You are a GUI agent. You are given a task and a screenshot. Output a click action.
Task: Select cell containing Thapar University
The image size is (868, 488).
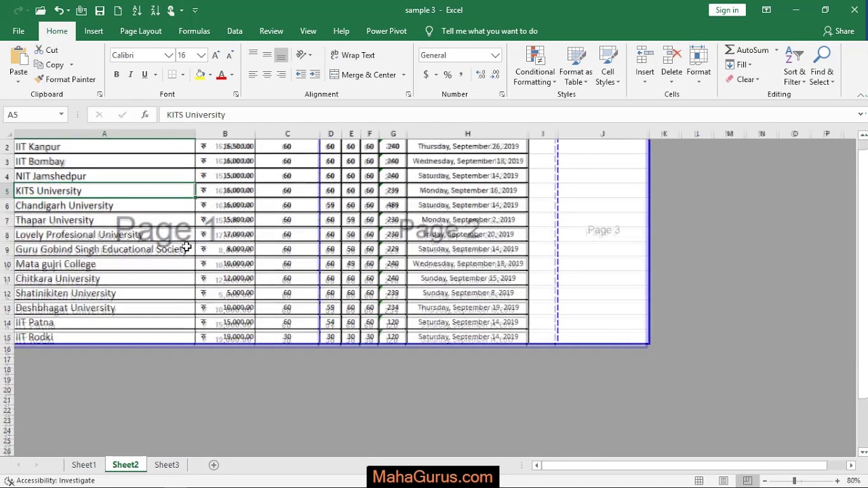tap(104, 220)
